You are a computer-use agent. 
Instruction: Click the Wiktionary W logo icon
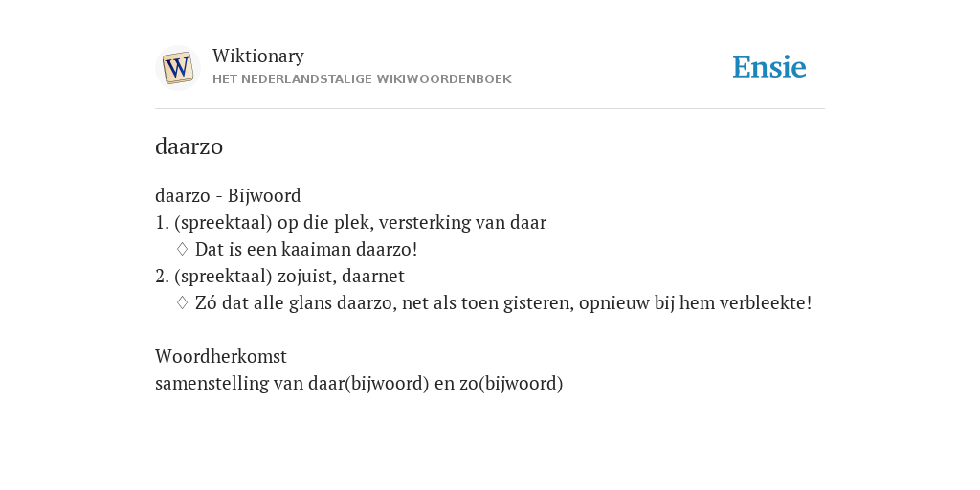click(x=177, y=68)
